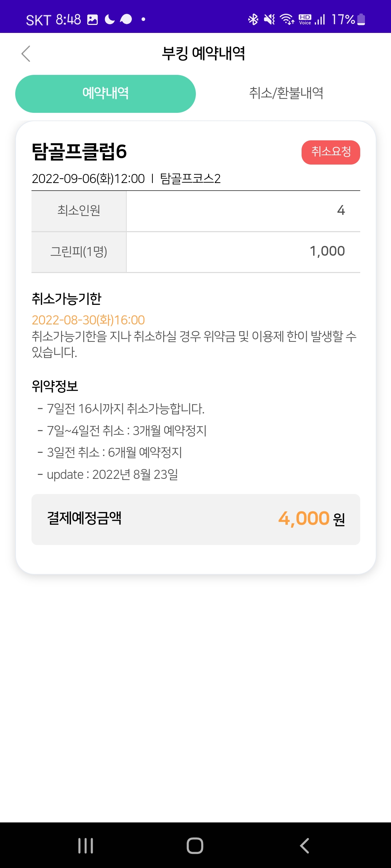Select the 예약내역 tab
The height and width of the screenshot is (868, 391).
(105, 94)
